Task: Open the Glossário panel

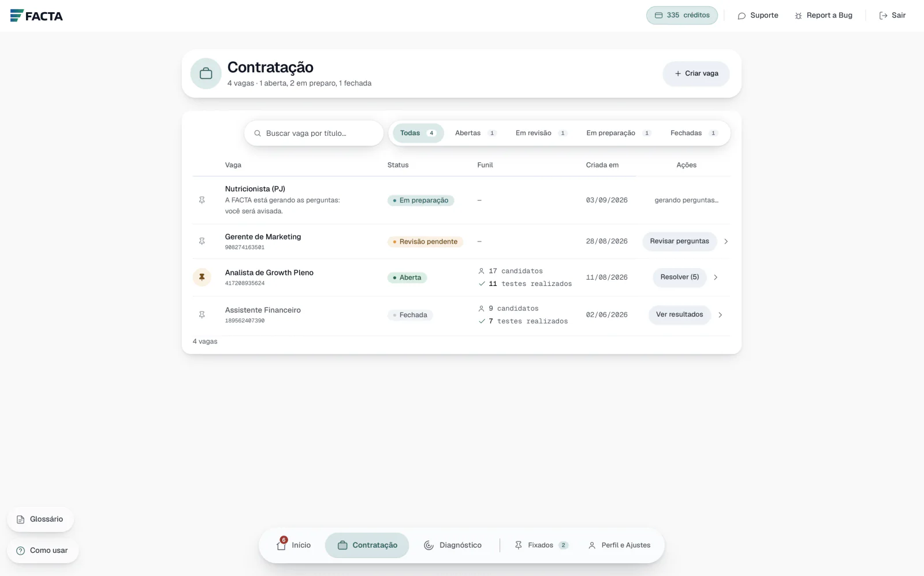Action: point(40,519)
